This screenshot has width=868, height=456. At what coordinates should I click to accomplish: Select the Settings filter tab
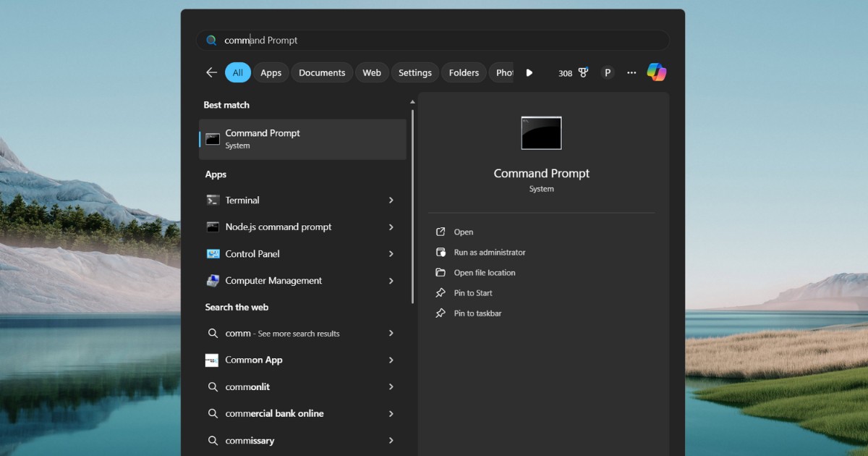pos(414,72)
